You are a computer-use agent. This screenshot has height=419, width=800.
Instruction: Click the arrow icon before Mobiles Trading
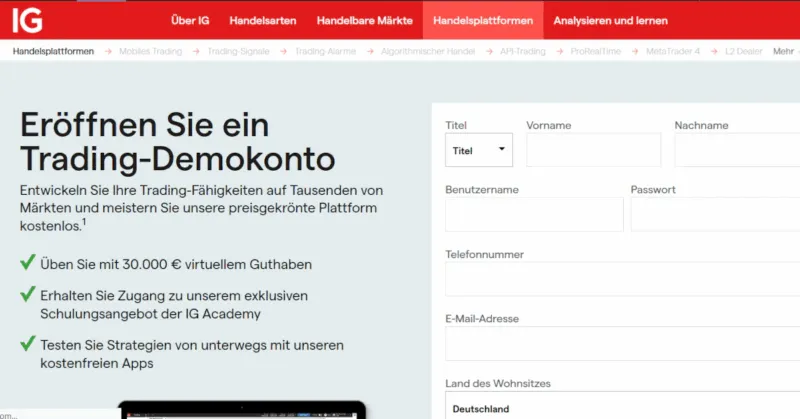pyautogui.click(x=108, y=52)
